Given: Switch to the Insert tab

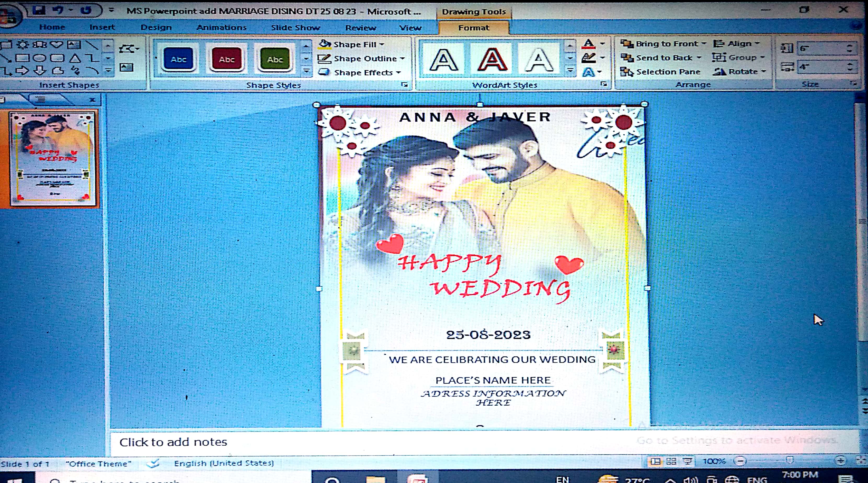Looking at the screenshot, I should (102, 27).
